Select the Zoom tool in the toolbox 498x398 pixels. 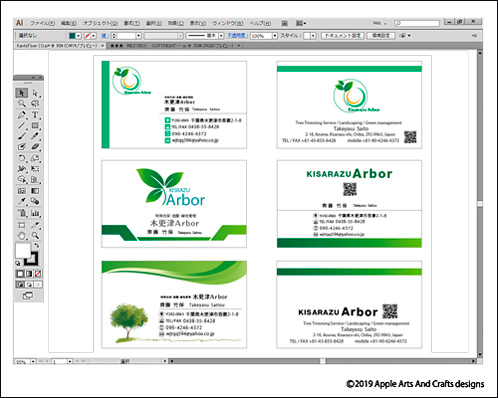tap(35, 236)
